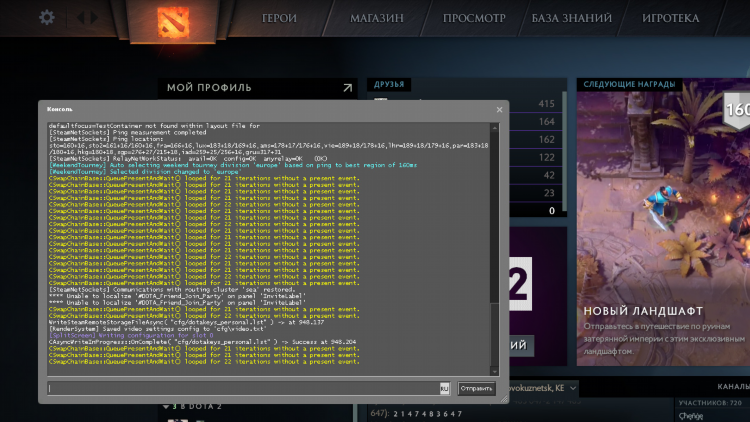750x422 pixels.
Task: Go forward with the right arrow
Action: pyautogui.click(x=94, y=18)
